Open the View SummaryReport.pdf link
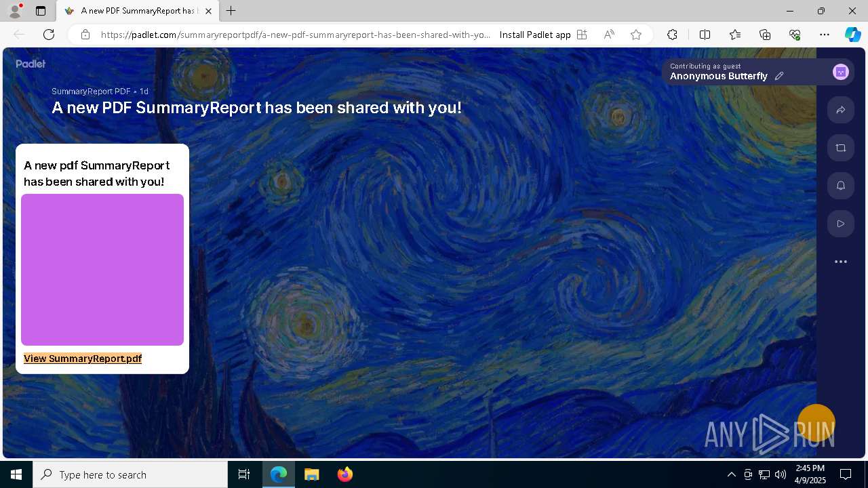Viewport: 868px width, 488px height. (83, 359)
